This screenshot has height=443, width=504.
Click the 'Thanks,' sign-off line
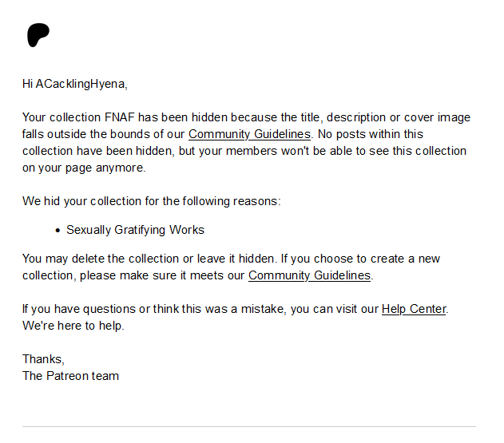click(x=43, y=359)
